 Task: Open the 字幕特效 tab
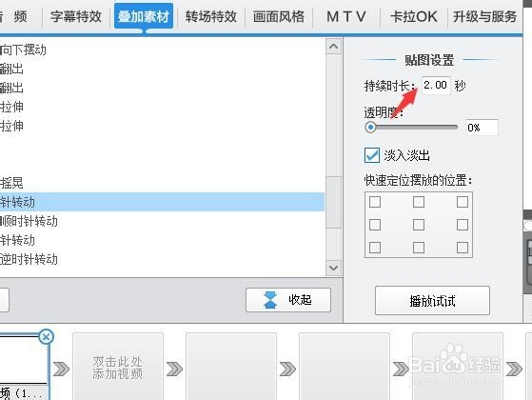(76, 16)
